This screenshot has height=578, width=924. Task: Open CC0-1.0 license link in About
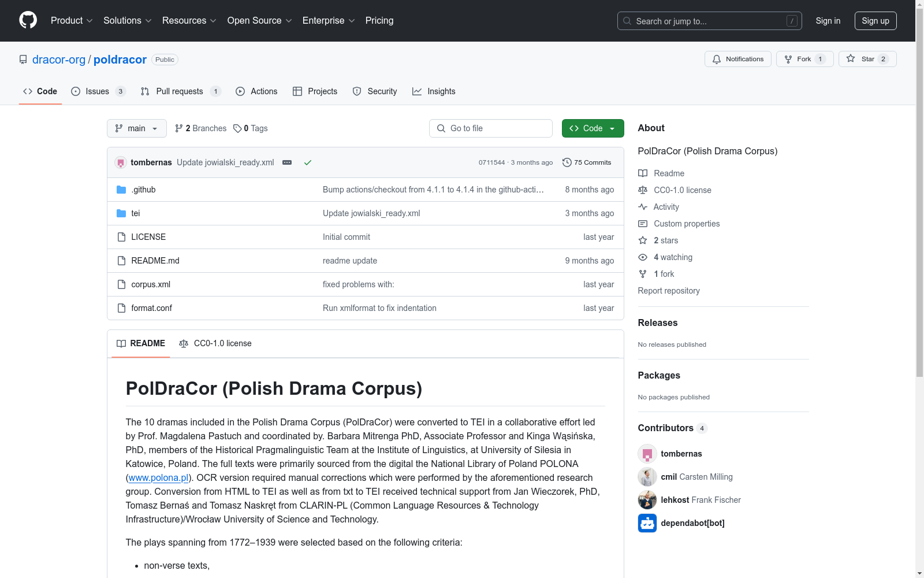(675, 190)
